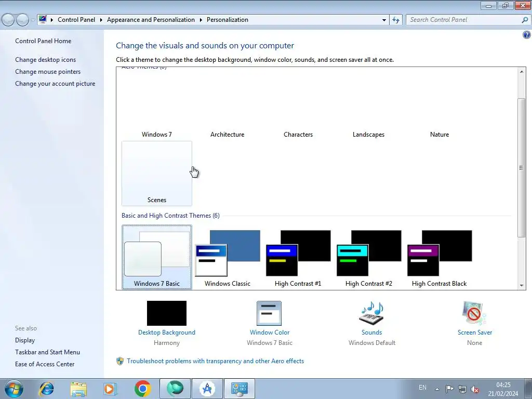Select the High Contrast #1 theme
This screenshot has width=532, height=399.
coord(298,257)
